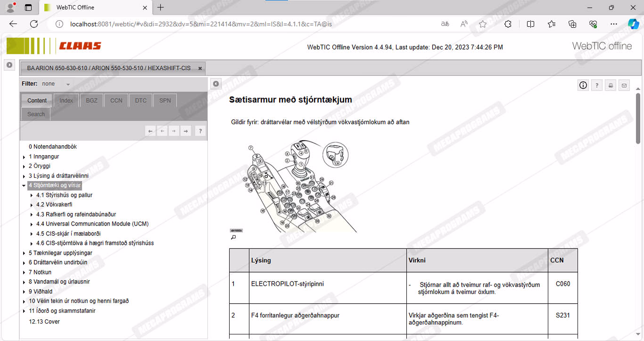The image size is (644, 341).
Task: Expand the 4.2 Vökvakerfi tree node
Action: [32, 205]
